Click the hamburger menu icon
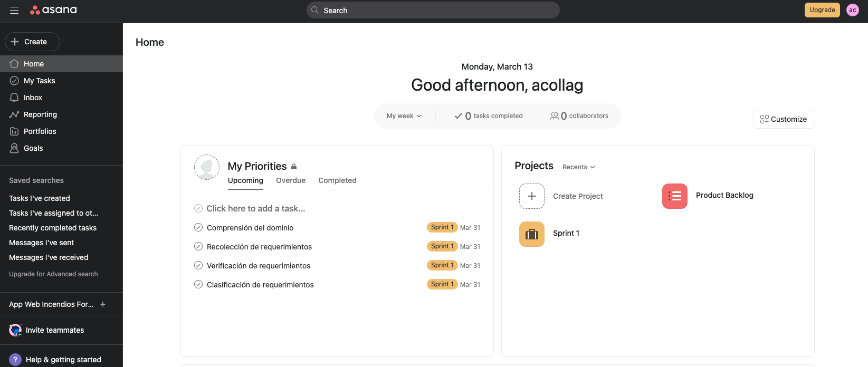This screenshot has height=367, width=868. [14, 11]
